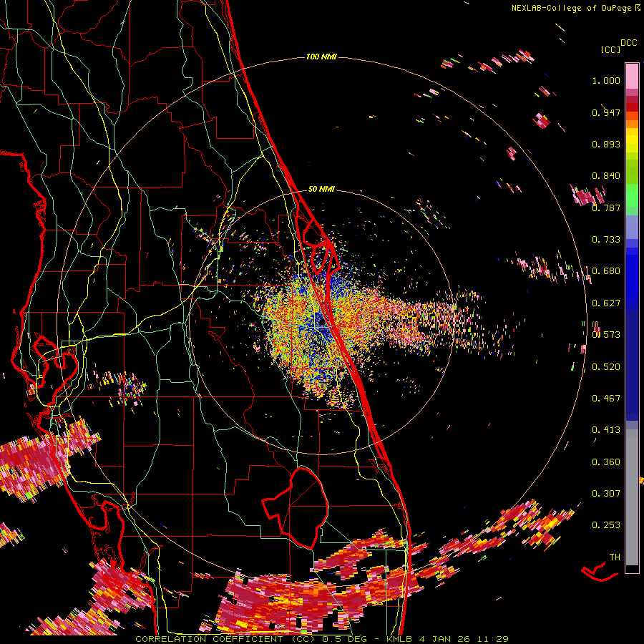
Task: Click the 0.413 scale value
Action: (606, 430)
